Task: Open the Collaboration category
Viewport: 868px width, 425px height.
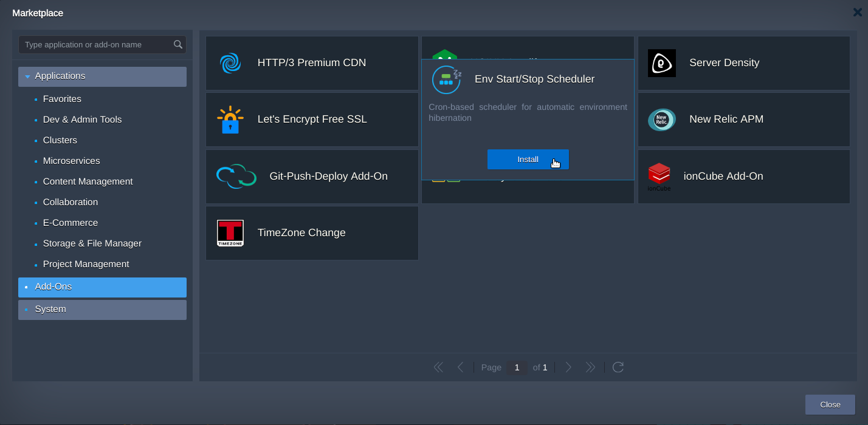Action: tap(71, 202)
